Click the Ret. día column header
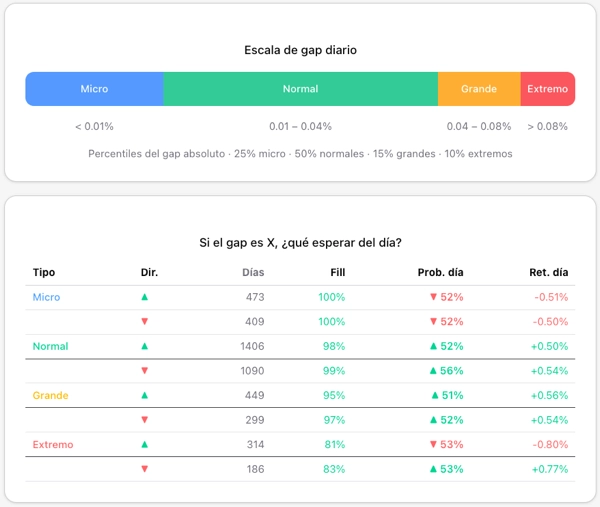Viewport: 600px width, 507px height. tap(549, 272)
